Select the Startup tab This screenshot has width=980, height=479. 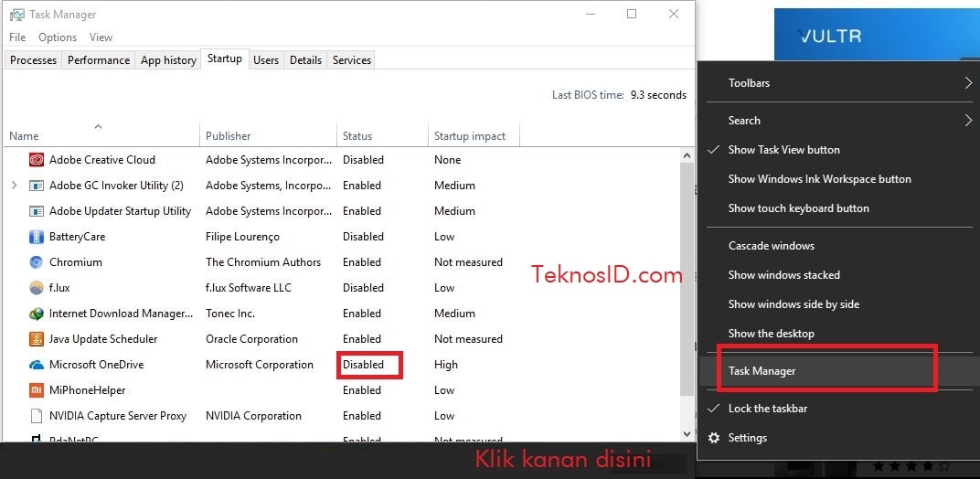[224, 59]
